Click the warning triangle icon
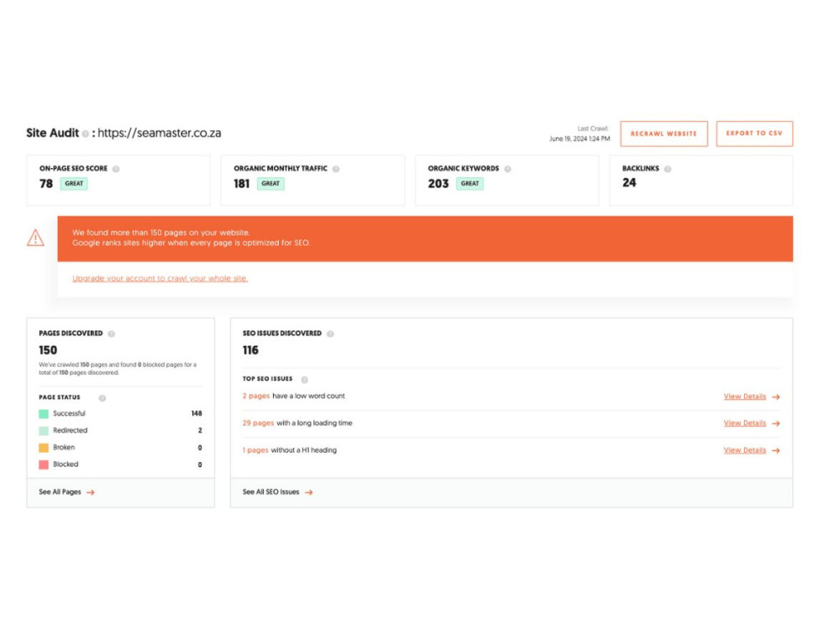The image size is (840, 630). pos(36,238)
